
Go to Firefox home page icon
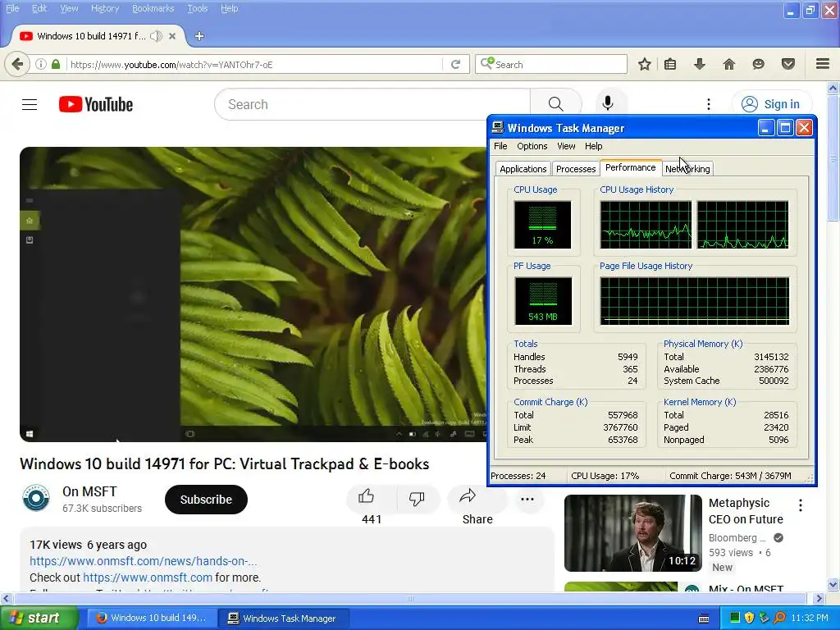coord(729,64)
